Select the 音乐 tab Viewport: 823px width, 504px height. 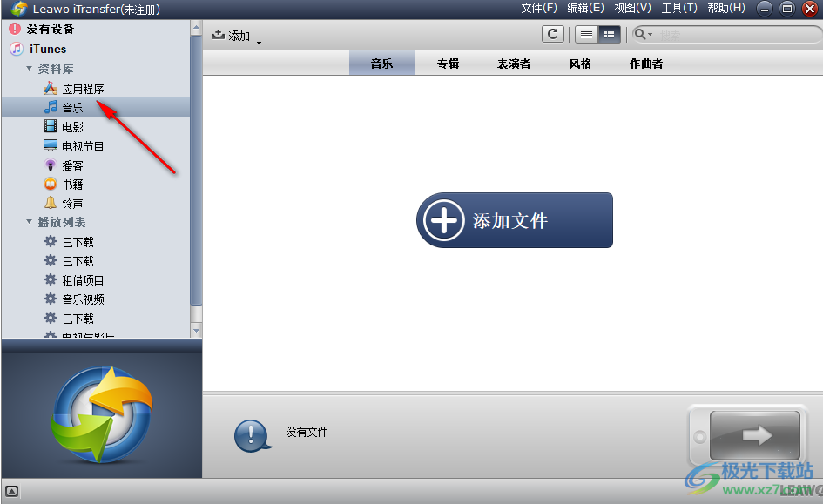381,64
